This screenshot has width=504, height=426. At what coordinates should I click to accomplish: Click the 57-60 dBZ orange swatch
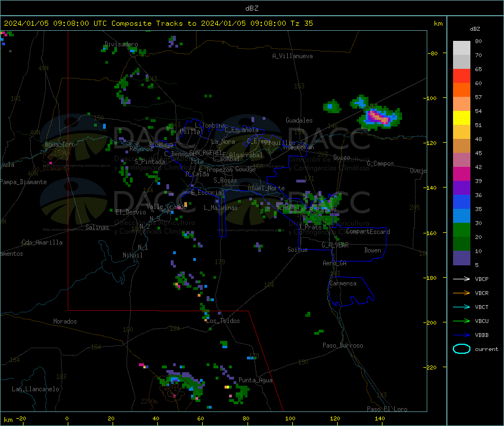click(461, 90)
